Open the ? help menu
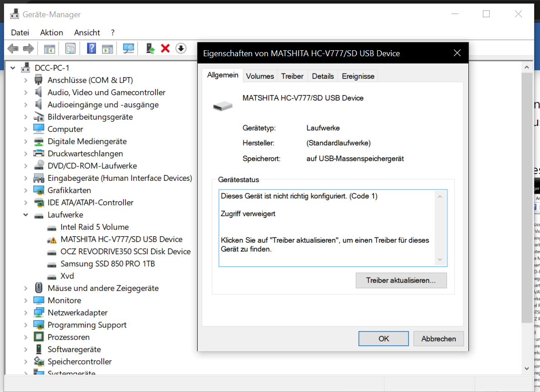This screenshot has width=540, height=392. click(x=112, y=33)
